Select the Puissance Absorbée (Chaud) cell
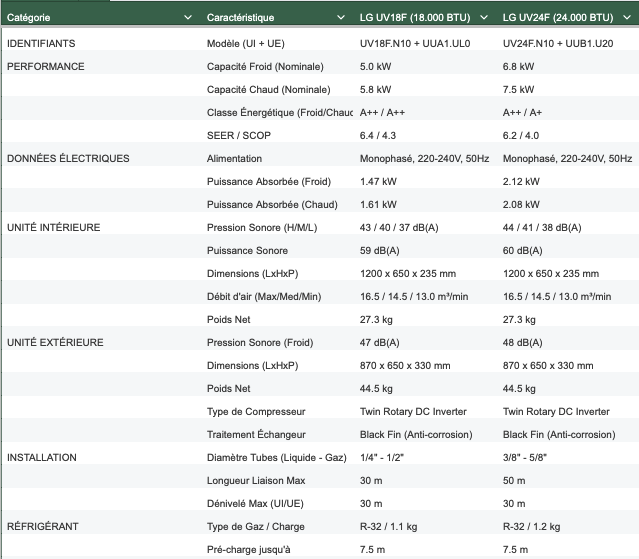The height and width of the screenshot is (559, 639). click(272, 205)
